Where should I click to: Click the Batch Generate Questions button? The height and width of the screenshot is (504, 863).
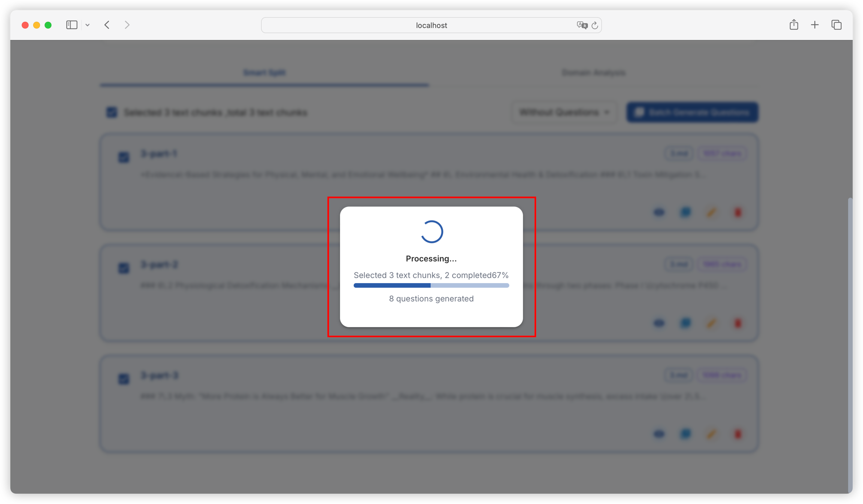[x=692, y=112]
